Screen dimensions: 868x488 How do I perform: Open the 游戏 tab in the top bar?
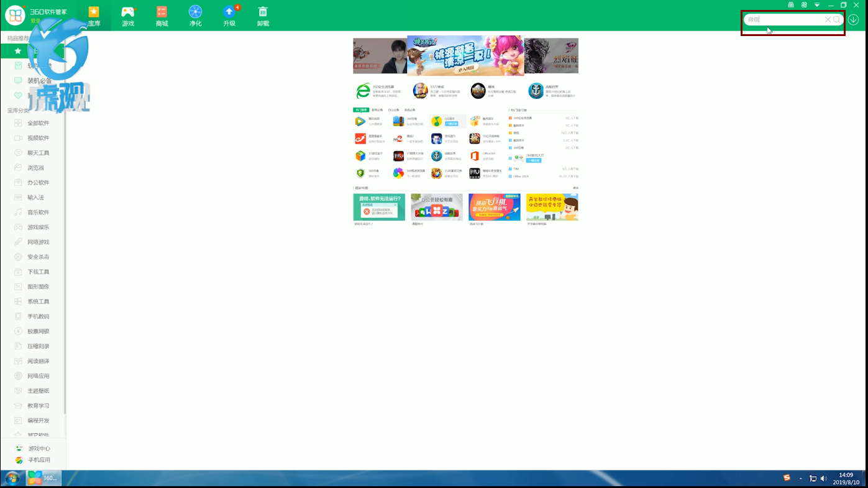128,16
